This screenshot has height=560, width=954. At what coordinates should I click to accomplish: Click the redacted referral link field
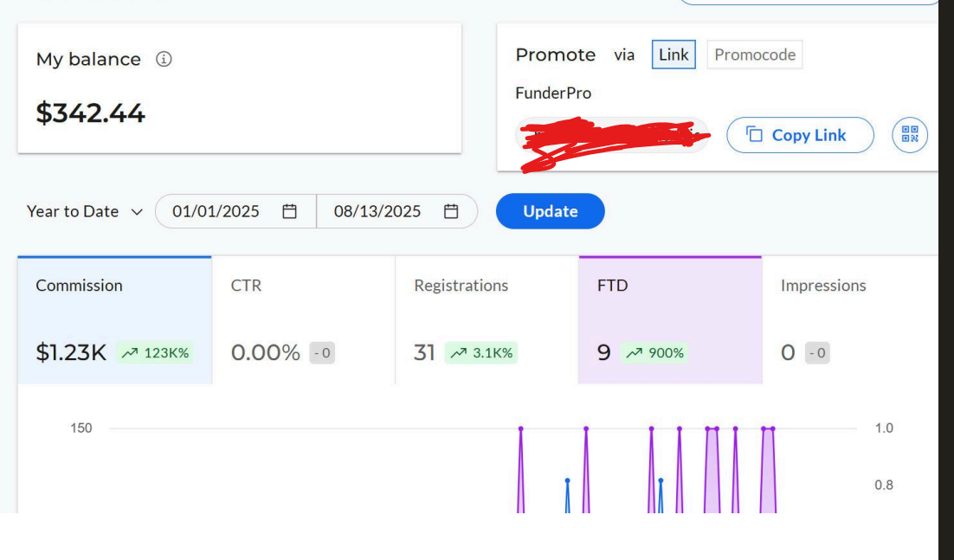pyautogui.click(x=611, y=136)
